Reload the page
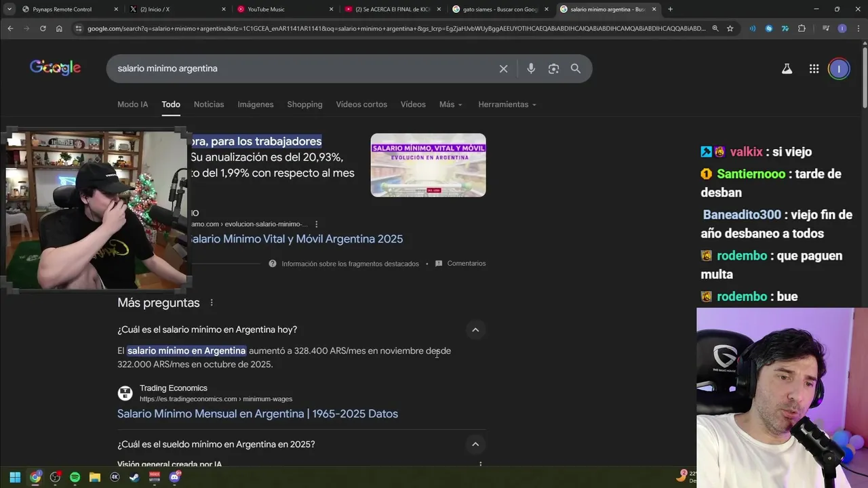Viewport: 868px width, 488px height. click(x=43, y=28)
